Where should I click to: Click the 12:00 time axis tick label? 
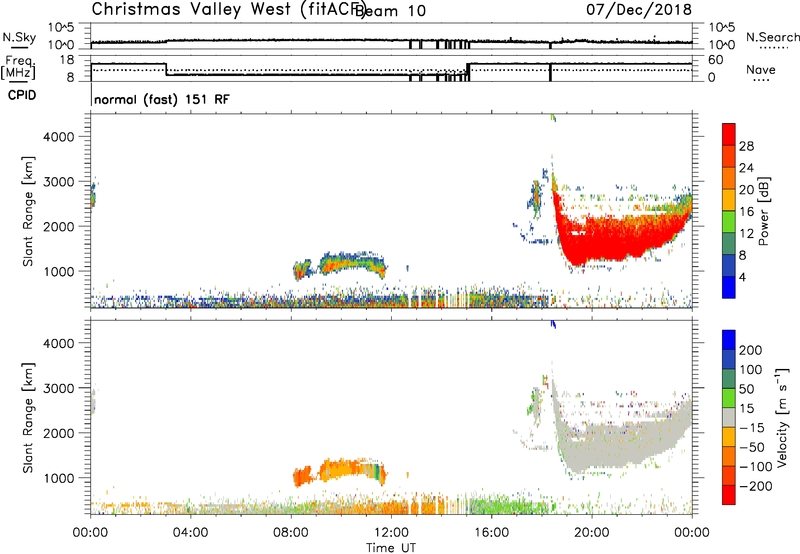pos(391,533)
